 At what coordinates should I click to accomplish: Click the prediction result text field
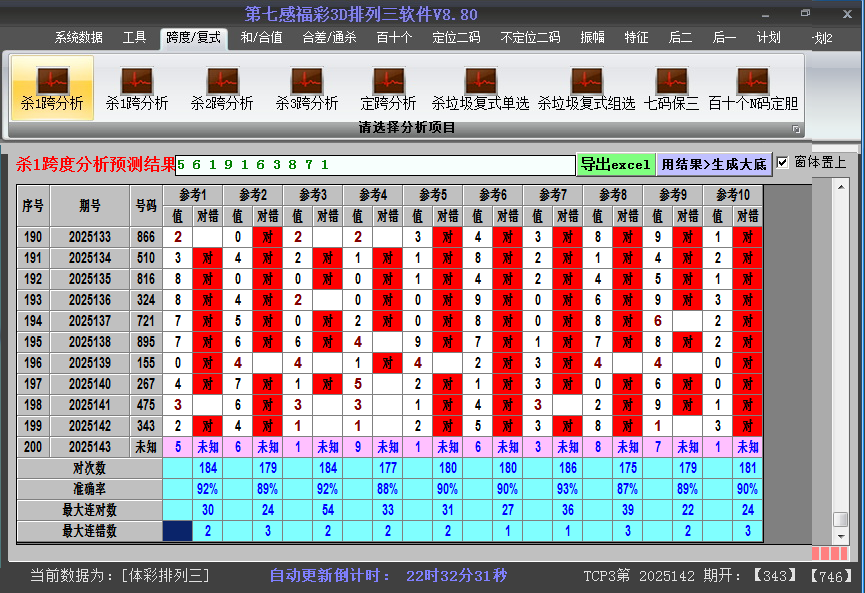pos(375,164)
